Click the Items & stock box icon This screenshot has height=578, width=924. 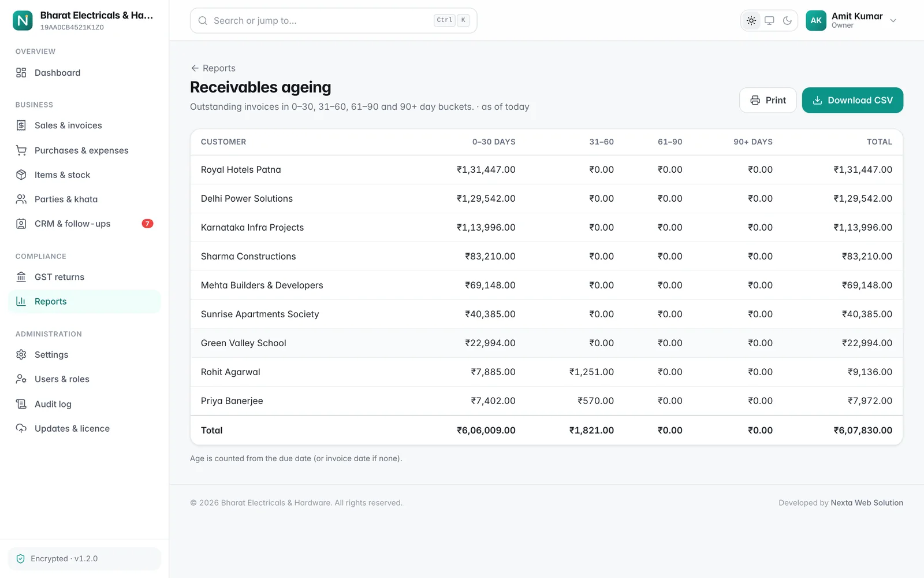point(21,175)
